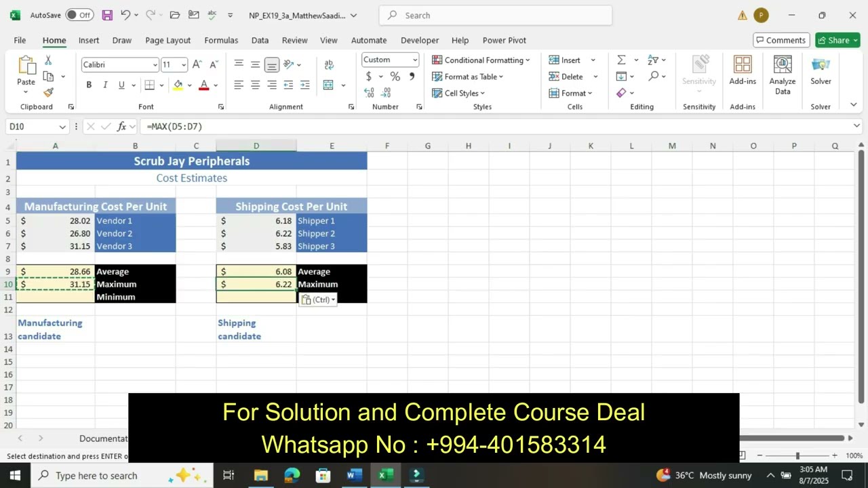Click the Windows Start button
The width and height of the screenshot is (868, 488).
point(15,475)
